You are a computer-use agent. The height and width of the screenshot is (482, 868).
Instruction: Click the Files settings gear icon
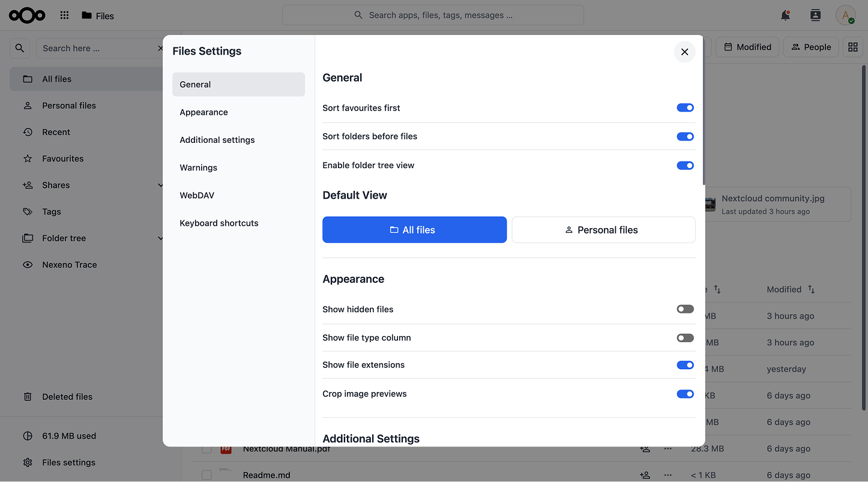tap(28, 463)
